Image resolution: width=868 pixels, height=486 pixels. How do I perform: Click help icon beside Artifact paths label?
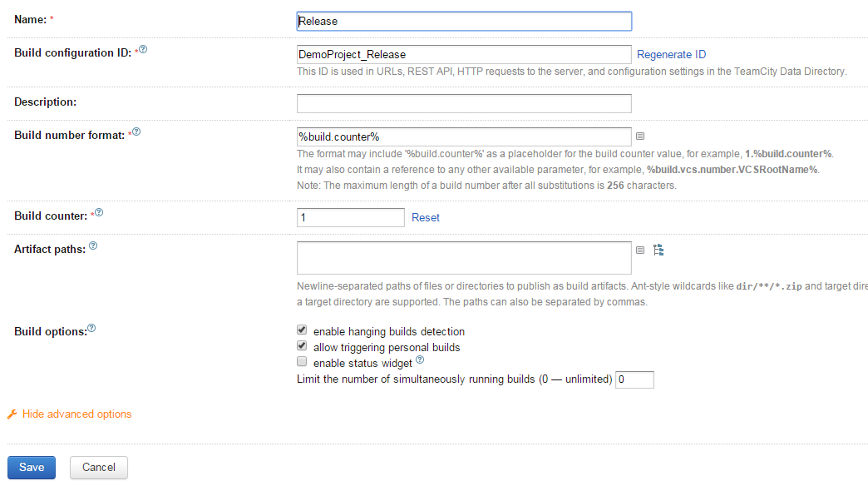93,246
